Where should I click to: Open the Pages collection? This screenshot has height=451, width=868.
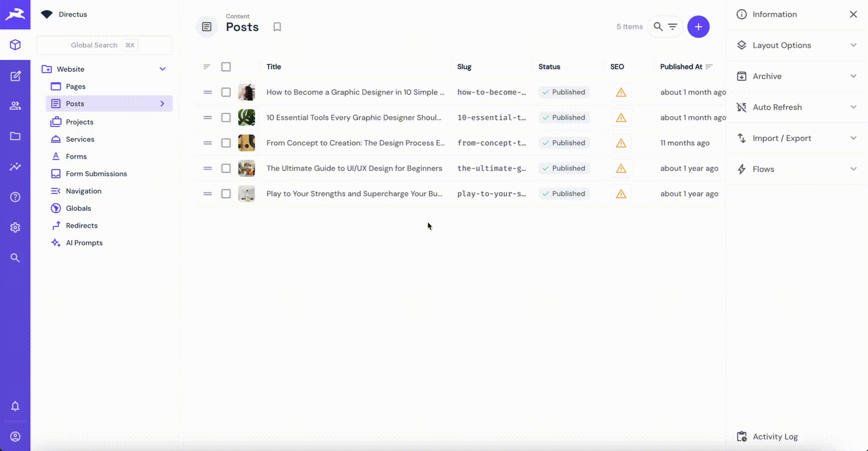point(76,86)
